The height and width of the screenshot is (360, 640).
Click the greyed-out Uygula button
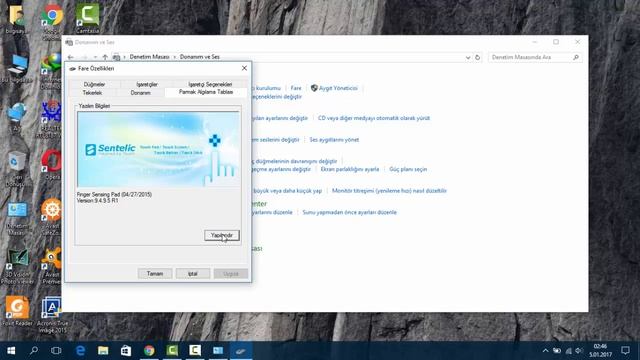231,273
